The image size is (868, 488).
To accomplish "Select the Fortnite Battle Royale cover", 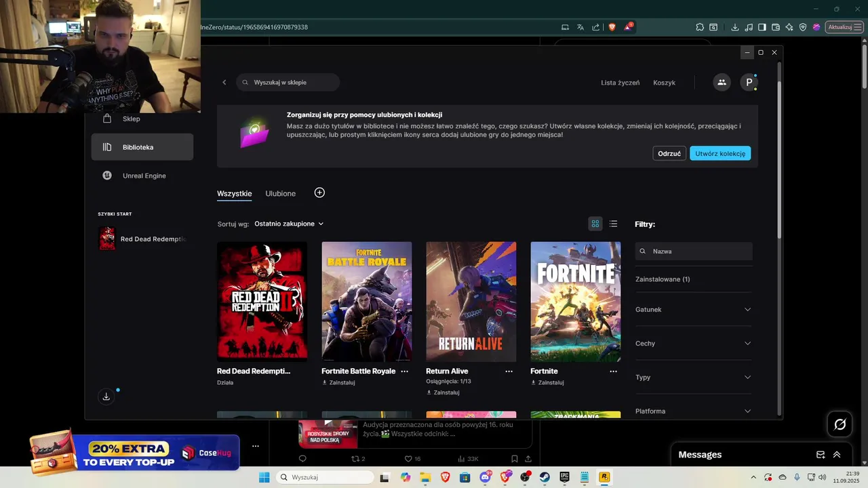I will coord(366,302).
